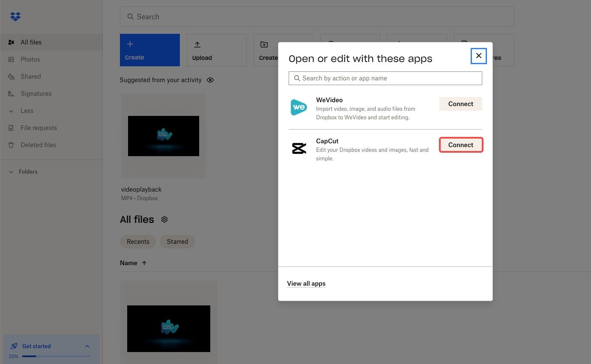Open the video thumbnail under the Name column

[x=169, y=328]
